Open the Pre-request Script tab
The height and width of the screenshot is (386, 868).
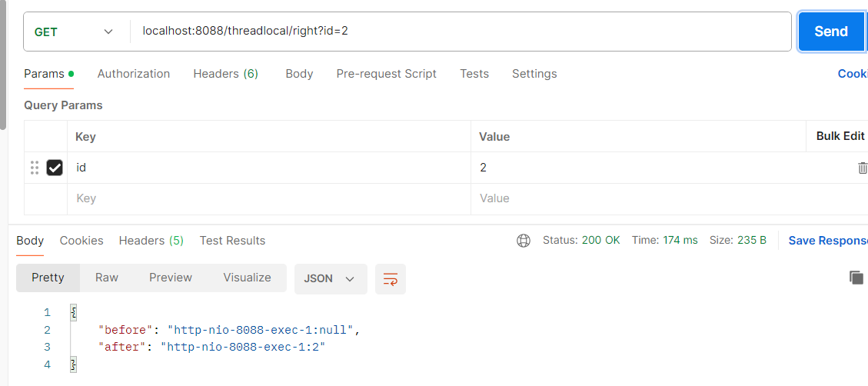click(386, 74)
